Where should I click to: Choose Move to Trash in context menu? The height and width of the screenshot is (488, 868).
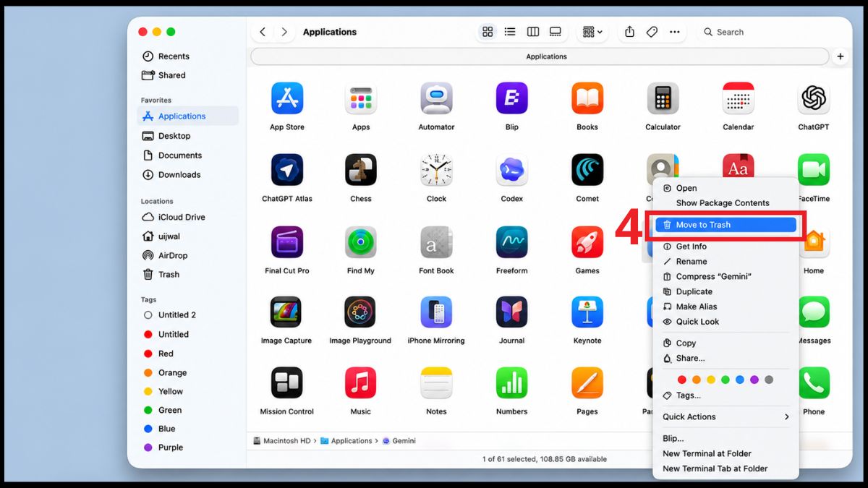point(726,225)
